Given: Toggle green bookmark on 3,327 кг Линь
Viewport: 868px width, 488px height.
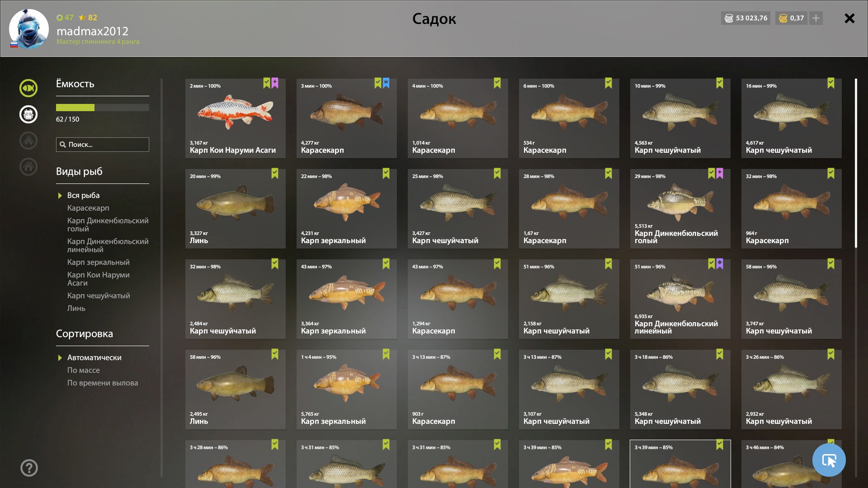Looking at the screenshot, I should click(x=275, y=174).
